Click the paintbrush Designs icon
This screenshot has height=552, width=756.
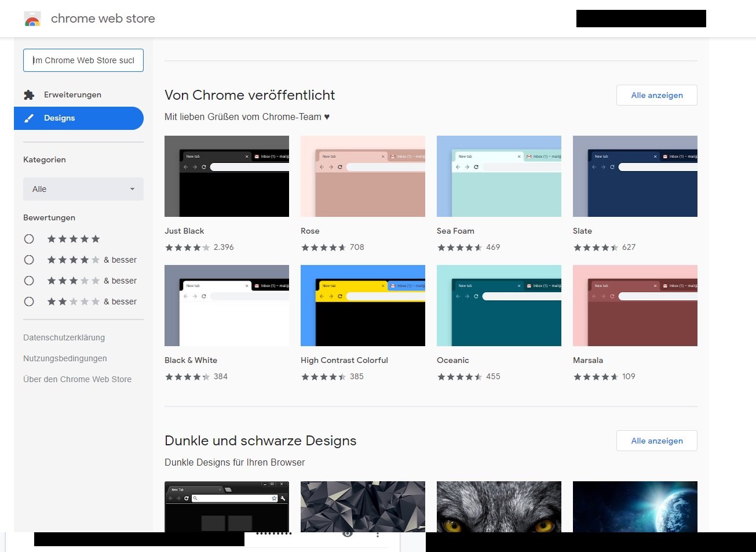click(x=28, y=118)
